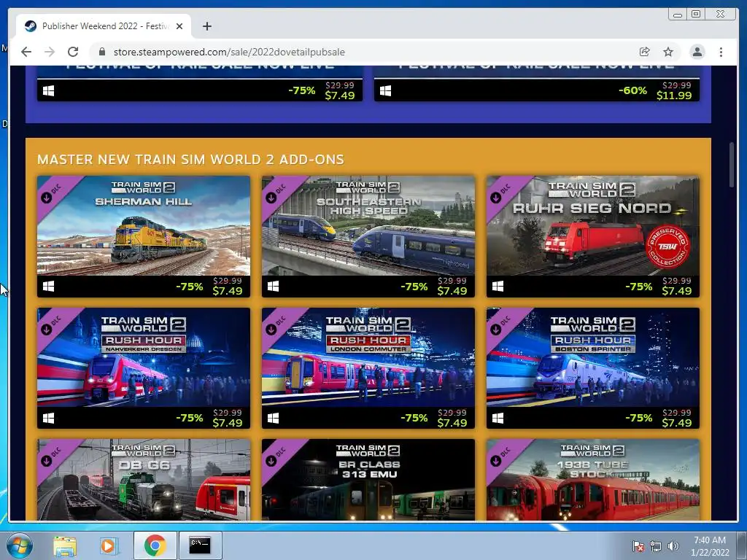Open Rush Hour Boston Sprinter card

(592, 368)
